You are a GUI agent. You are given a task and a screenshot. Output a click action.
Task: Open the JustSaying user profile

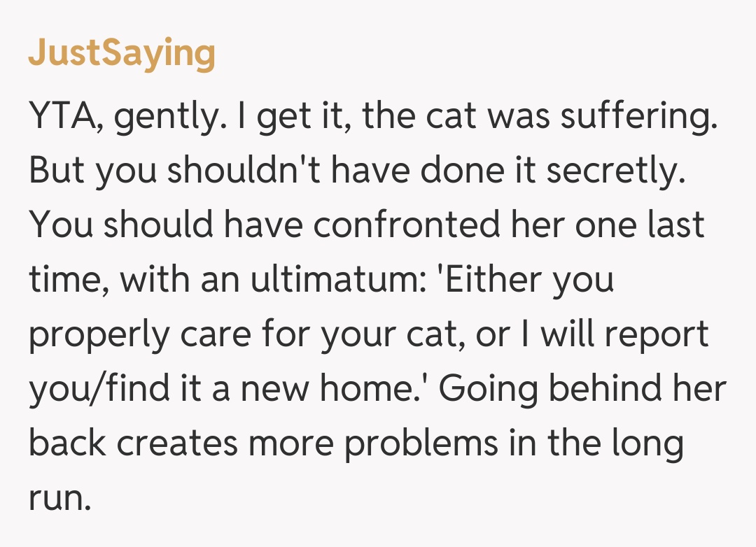[122, 54]
